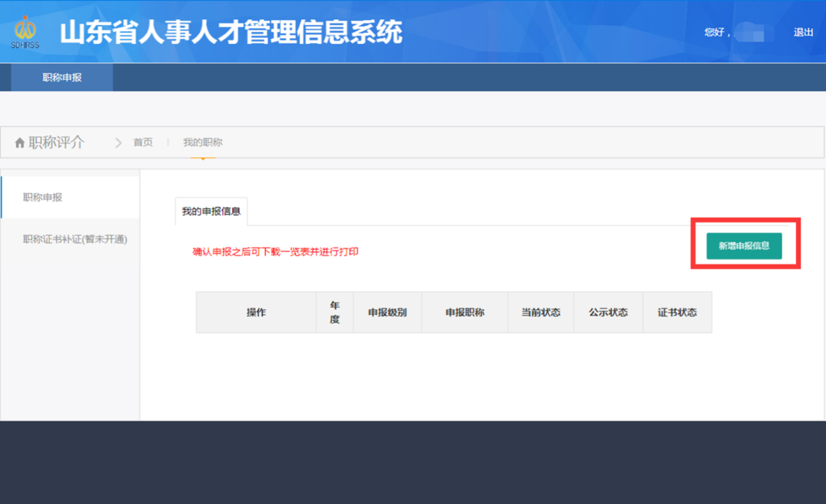
Task: Open 职称证书补证 in the sidebar
Action: [75, 239]
